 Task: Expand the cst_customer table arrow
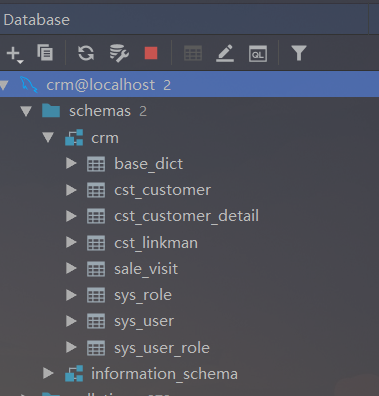(x=71, y=190)
